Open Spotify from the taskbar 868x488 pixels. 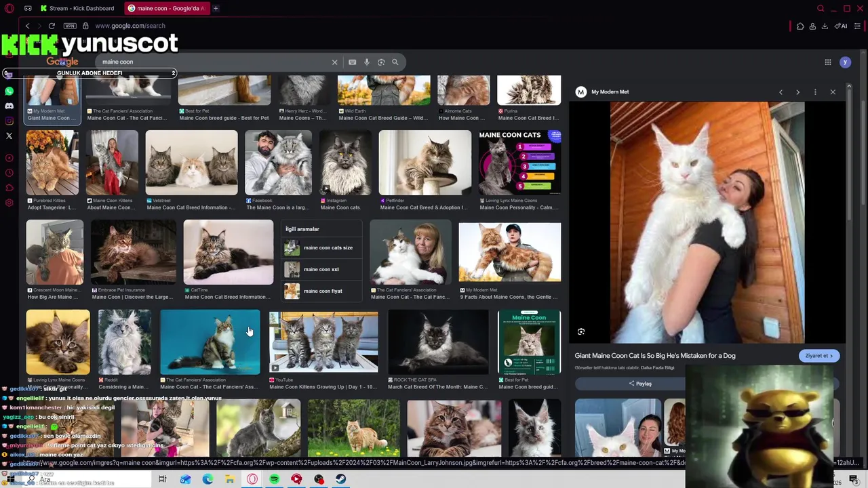pyautogui.click(x=274, y=479)
